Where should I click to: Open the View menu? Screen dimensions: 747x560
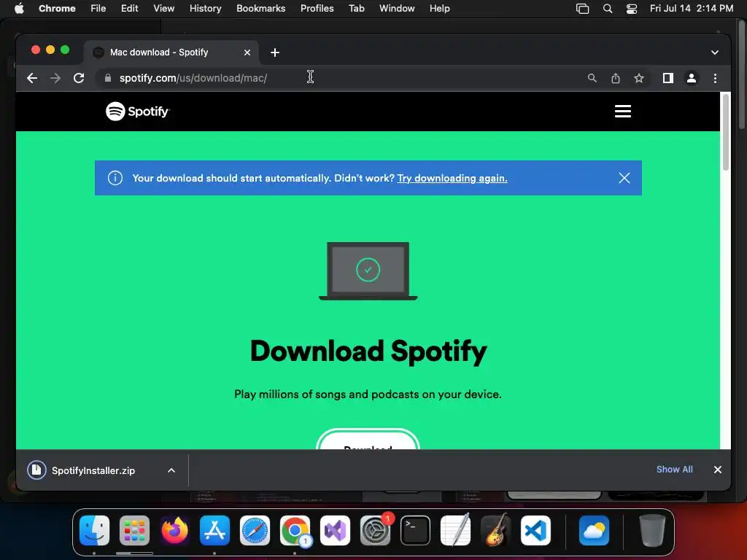point(164,9)
